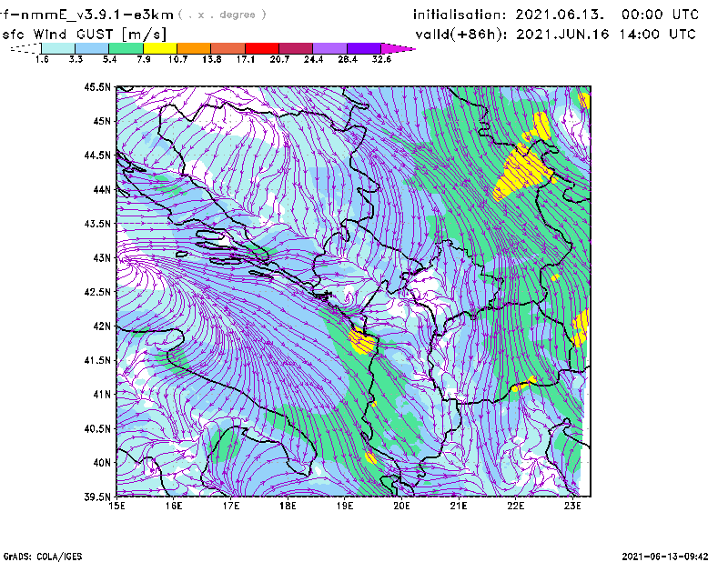The width and height of the screenshot is (728, 562).
Task: Click the '15E' longitude label
Action: (x=117, y=506)
